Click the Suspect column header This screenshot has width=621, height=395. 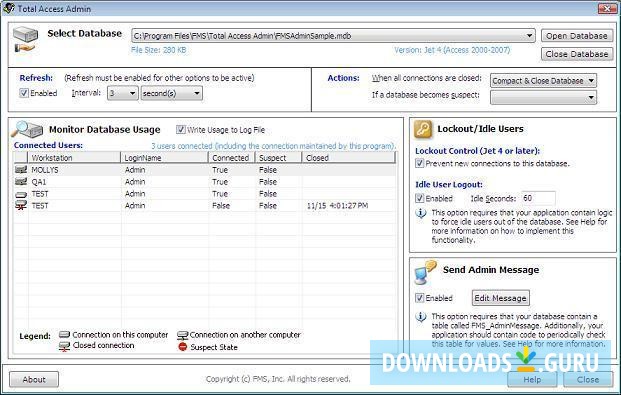[278, 158]
